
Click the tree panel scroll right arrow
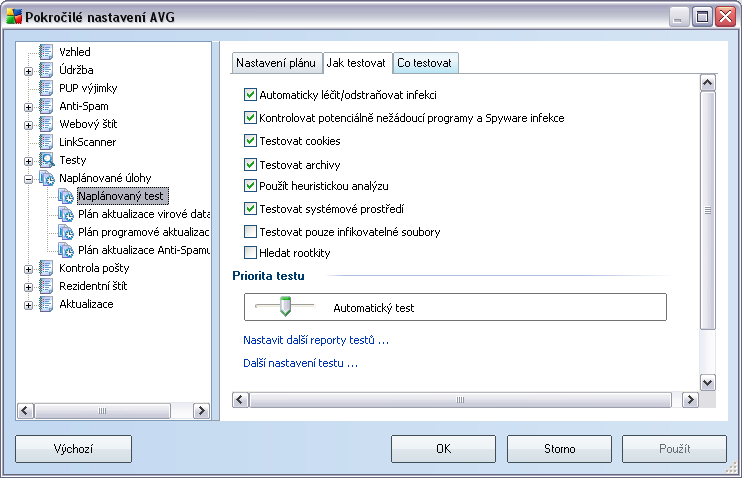[201, 410]
